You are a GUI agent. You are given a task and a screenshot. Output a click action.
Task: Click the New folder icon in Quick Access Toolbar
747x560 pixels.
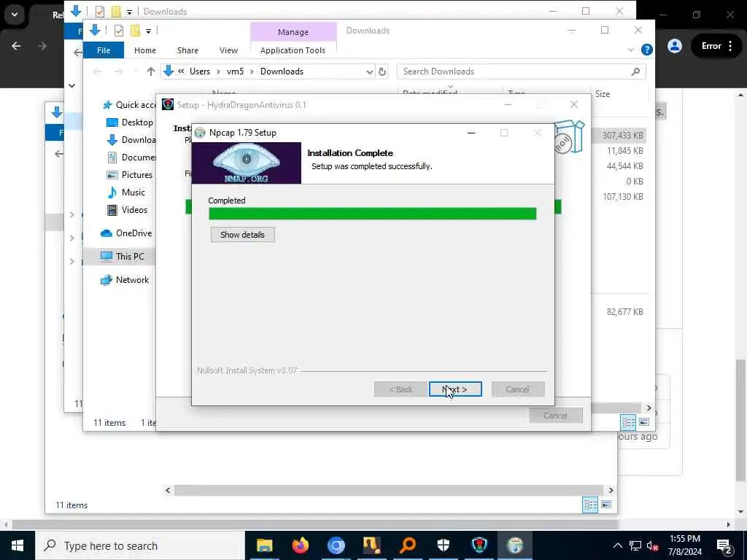(x=136, y=31)
